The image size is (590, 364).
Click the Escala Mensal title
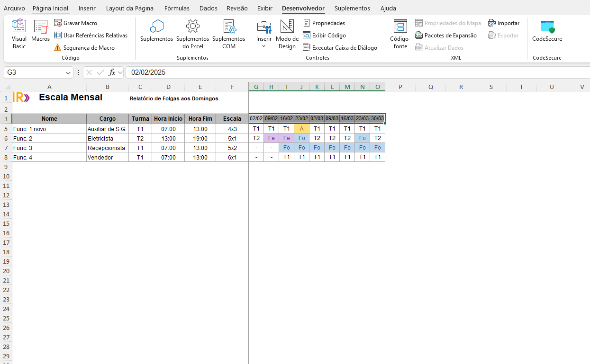click(71, 98)
